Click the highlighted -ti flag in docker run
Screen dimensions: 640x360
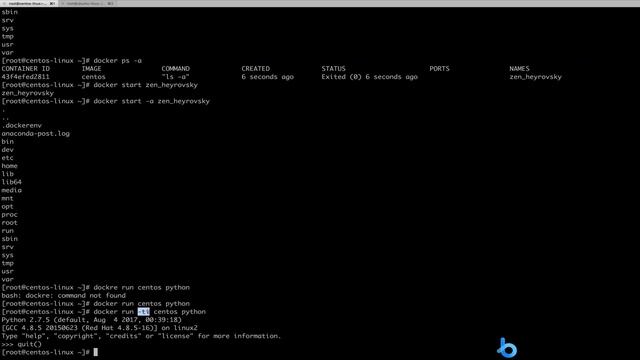(144, 312)
